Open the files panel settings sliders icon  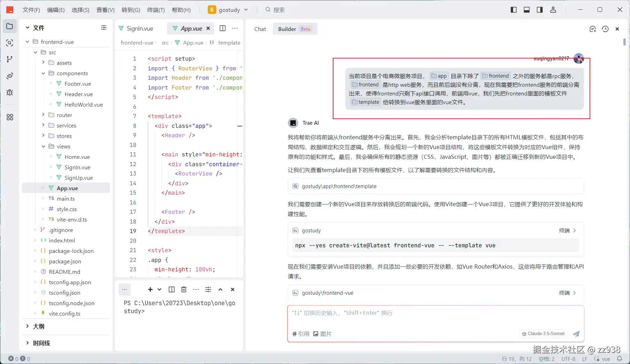(x=104, y=28)
